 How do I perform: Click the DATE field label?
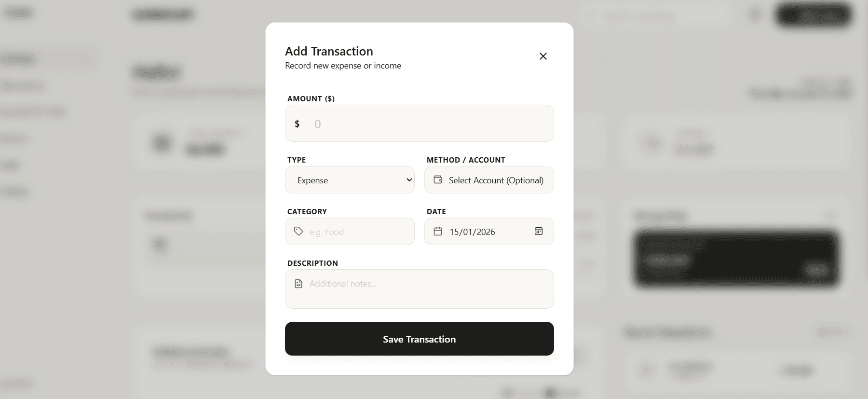(436, 212)
